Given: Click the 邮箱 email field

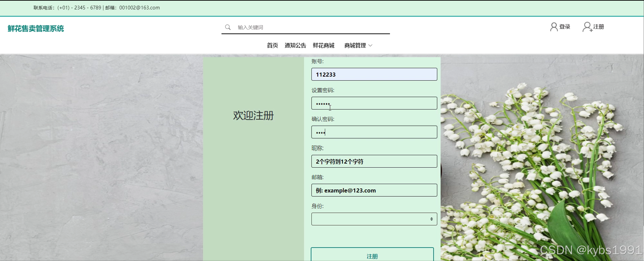Looking at the screenshot, I should coord(374,190).
